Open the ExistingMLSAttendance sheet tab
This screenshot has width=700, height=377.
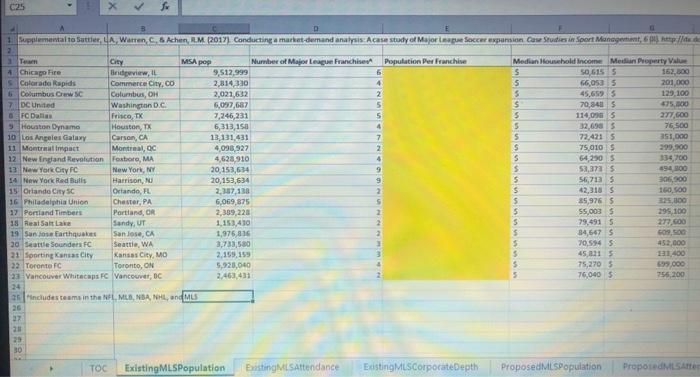click(x=292, y=367)
